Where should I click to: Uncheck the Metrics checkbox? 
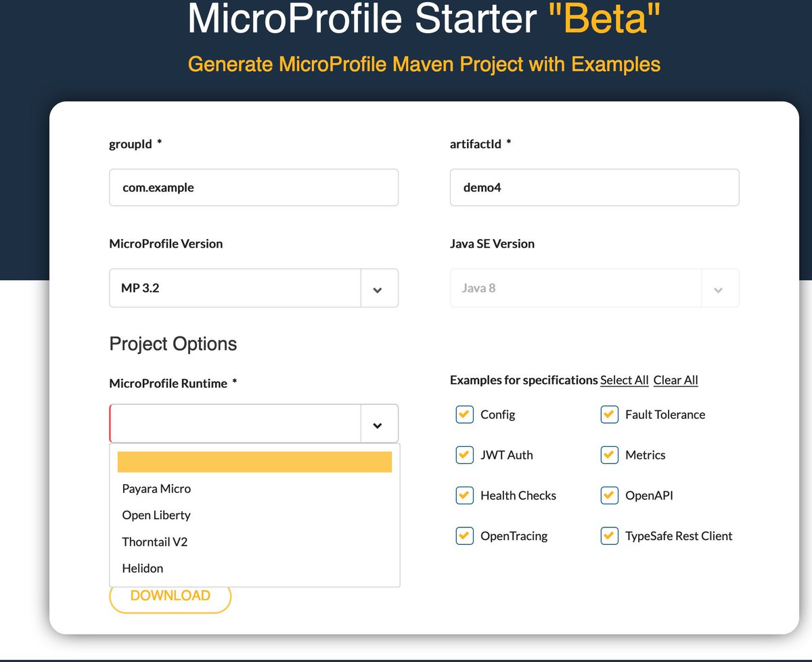pyautogui.click(x=609, y=455)
